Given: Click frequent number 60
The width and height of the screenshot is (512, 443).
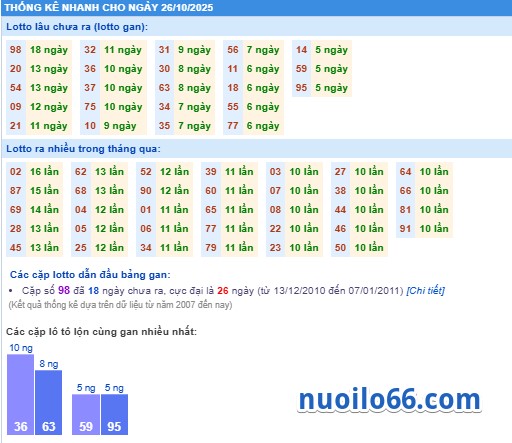Looking at the screenshot, I should pos(211,191).
